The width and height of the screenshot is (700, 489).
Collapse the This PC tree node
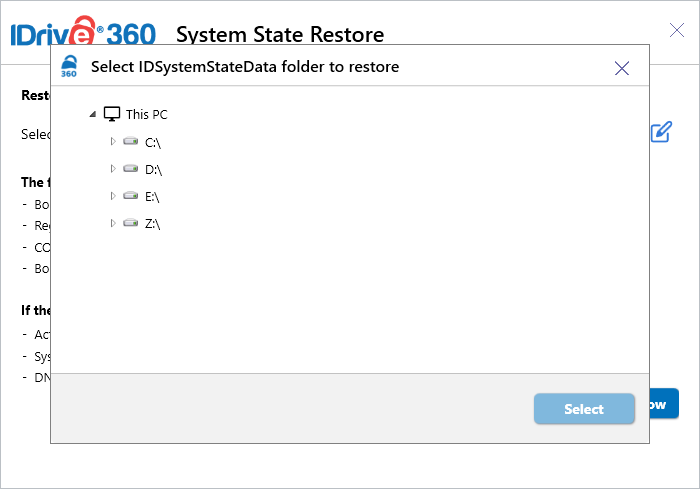pyautogui.click(x=93, y=114)
